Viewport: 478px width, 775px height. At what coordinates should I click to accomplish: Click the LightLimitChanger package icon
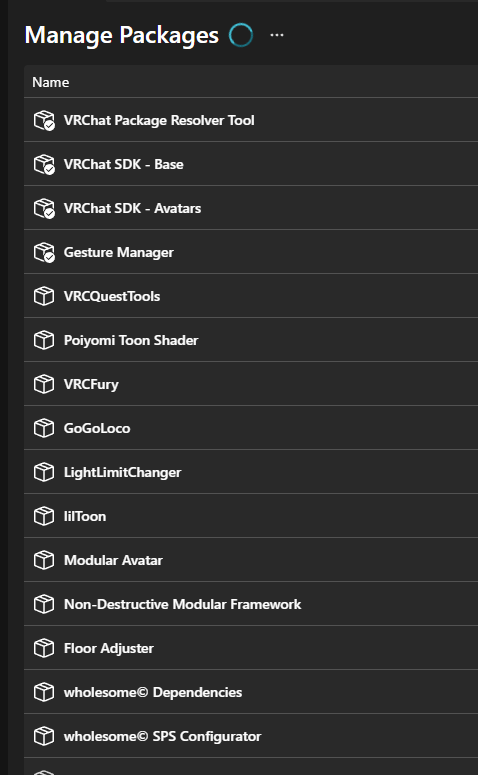[x=44, y=472]
